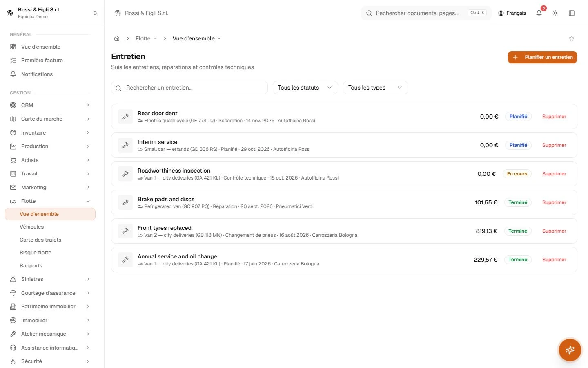
Task: Click the CRM target icon in sidebar
Action: [x=13, y=105]
